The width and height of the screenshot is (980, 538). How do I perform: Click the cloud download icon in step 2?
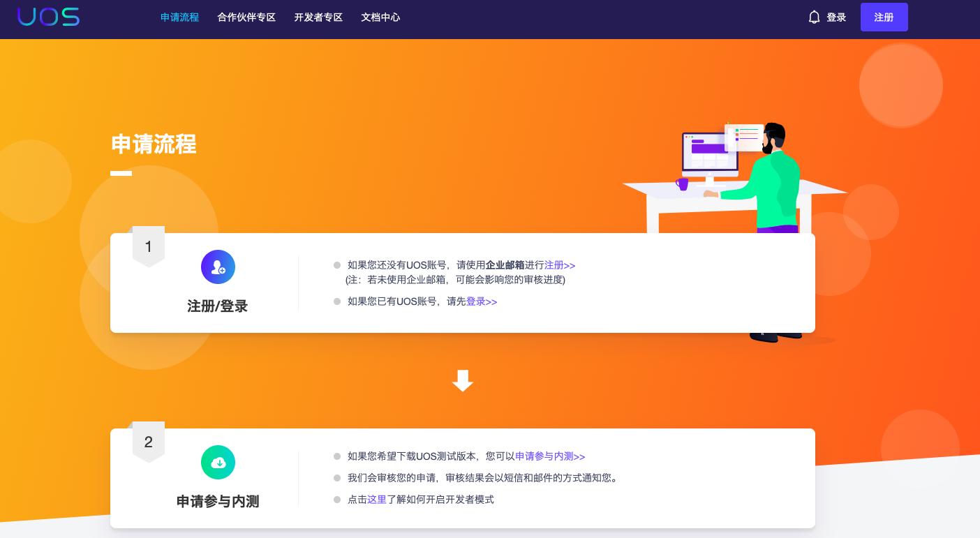[x=218, y=462]
